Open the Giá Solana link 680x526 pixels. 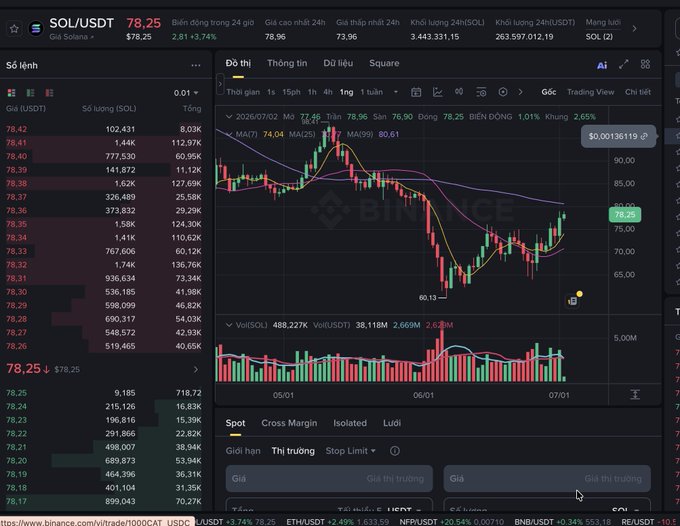(72, 37)
